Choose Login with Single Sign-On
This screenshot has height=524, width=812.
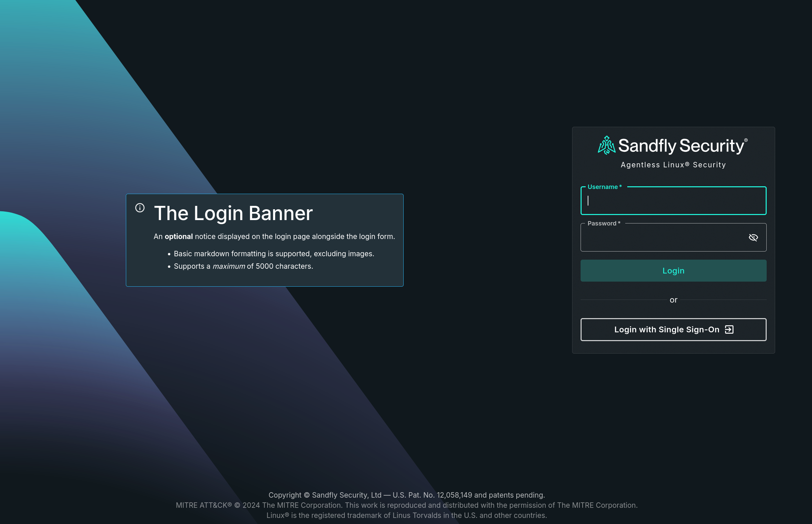[x=673, y=329]
